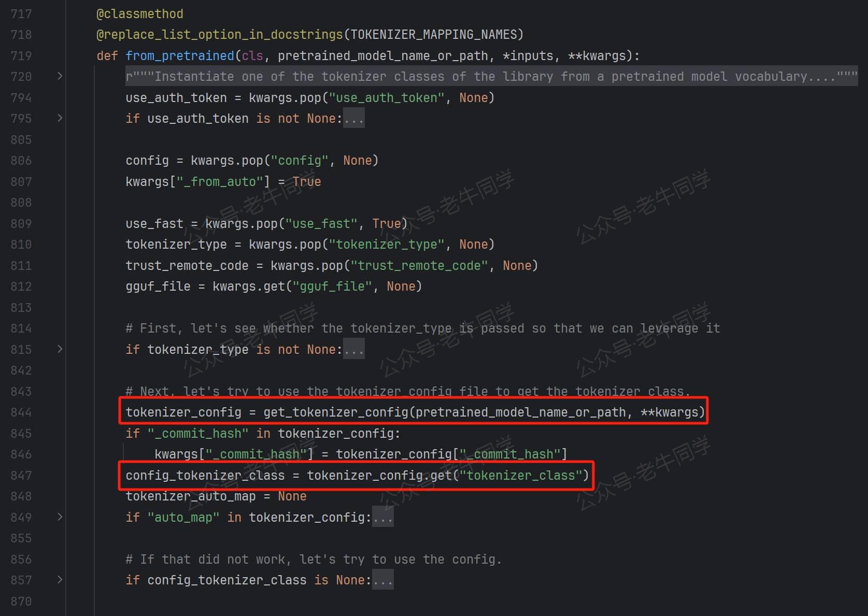Click the tokenizer_config variable on line 844
The width and height of the screenshot is (868, 616).
click(x=183, y=412)
